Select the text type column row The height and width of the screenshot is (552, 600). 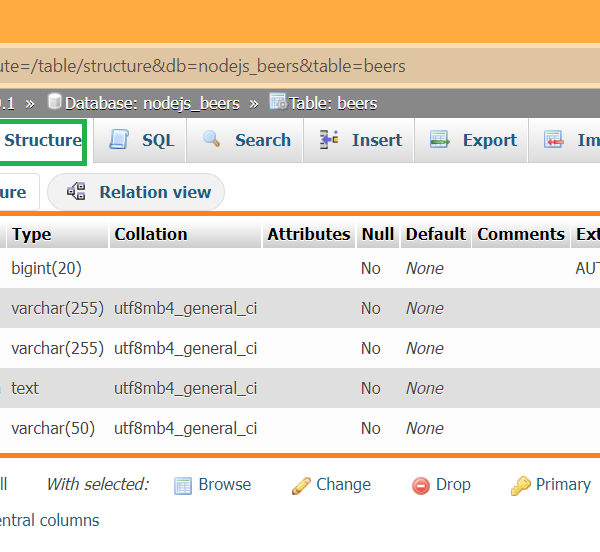coord(25,388)
